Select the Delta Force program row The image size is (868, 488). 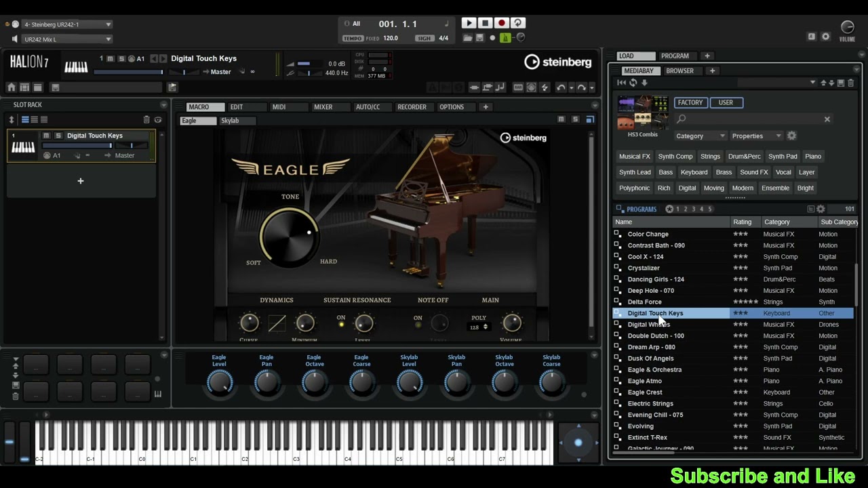tap(733, 302)
